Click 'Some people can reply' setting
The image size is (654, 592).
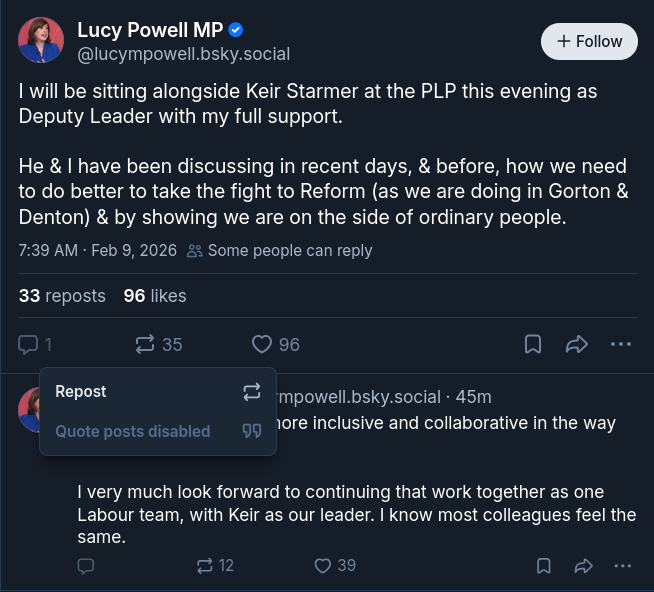click(x=279, y=251)
